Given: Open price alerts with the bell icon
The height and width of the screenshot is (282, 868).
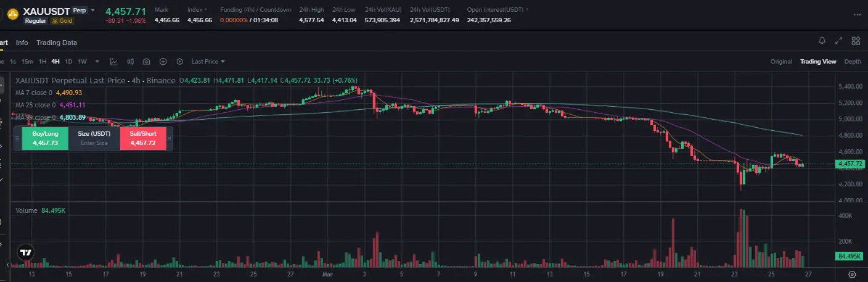Looking at the screenshot, I should point(822,41).
